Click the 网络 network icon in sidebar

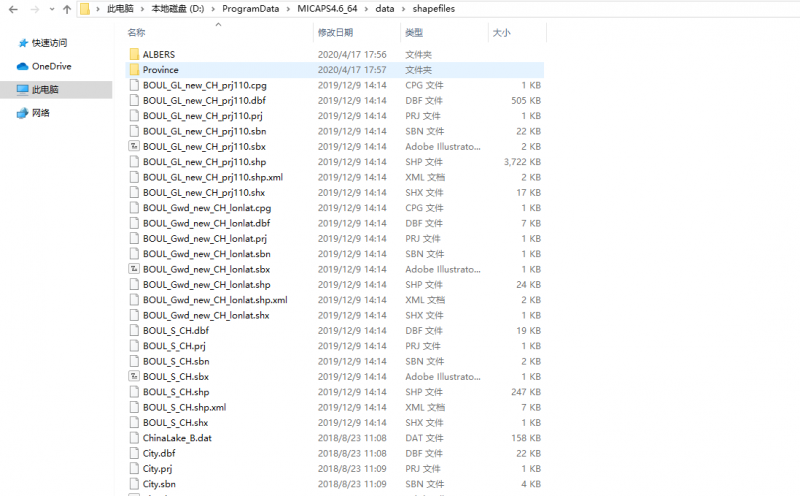tap(23, 113)
